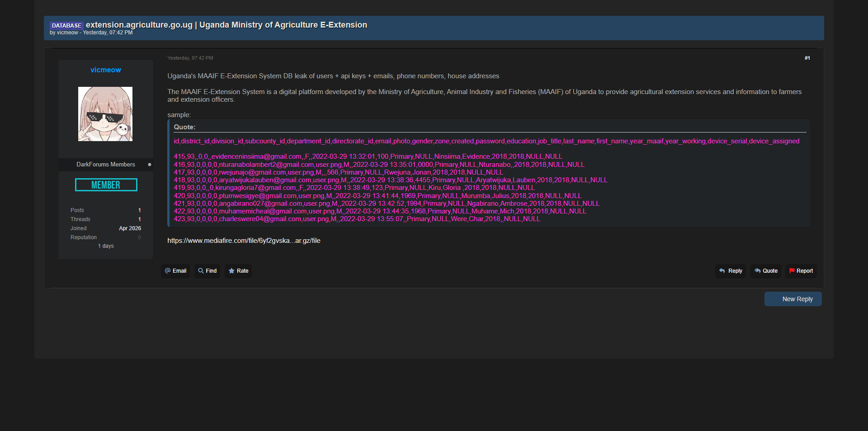Click the online status dot beside DarkForums Members
Viewport: 868px width, 431px height.
pyautogui.click(x=150, y=165)
